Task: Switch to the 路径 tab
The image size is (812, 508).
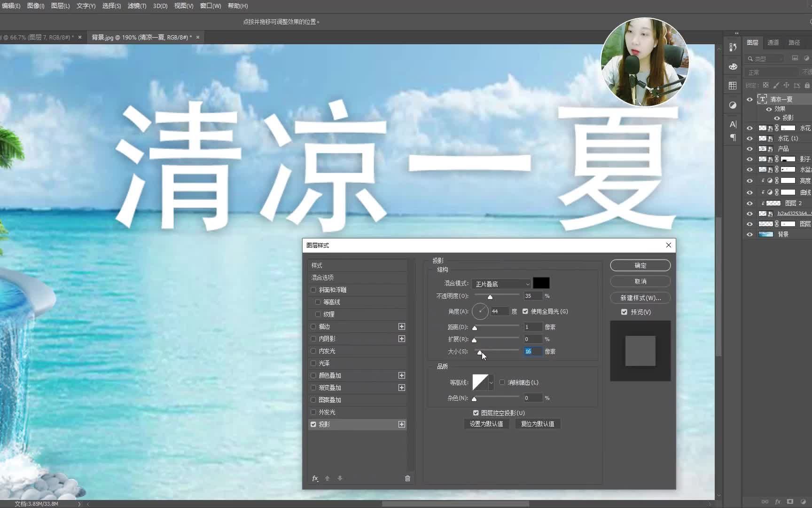Action: coord(794,42)
